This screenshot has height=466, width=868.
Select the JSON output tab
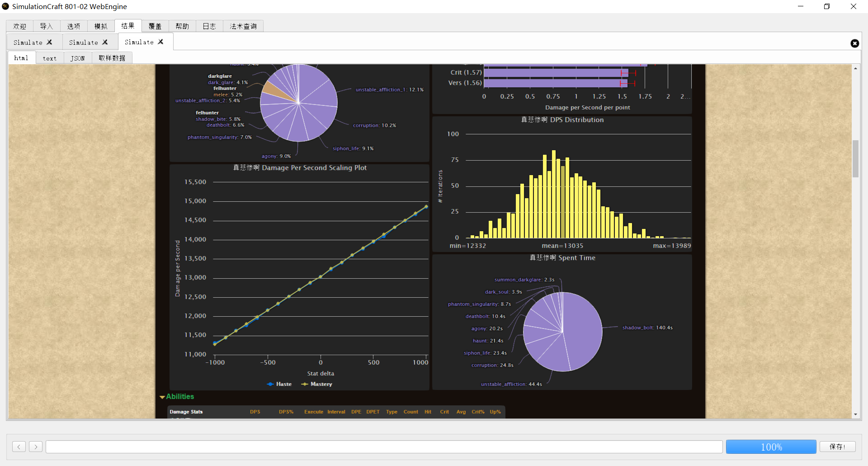tap(77, 58)
